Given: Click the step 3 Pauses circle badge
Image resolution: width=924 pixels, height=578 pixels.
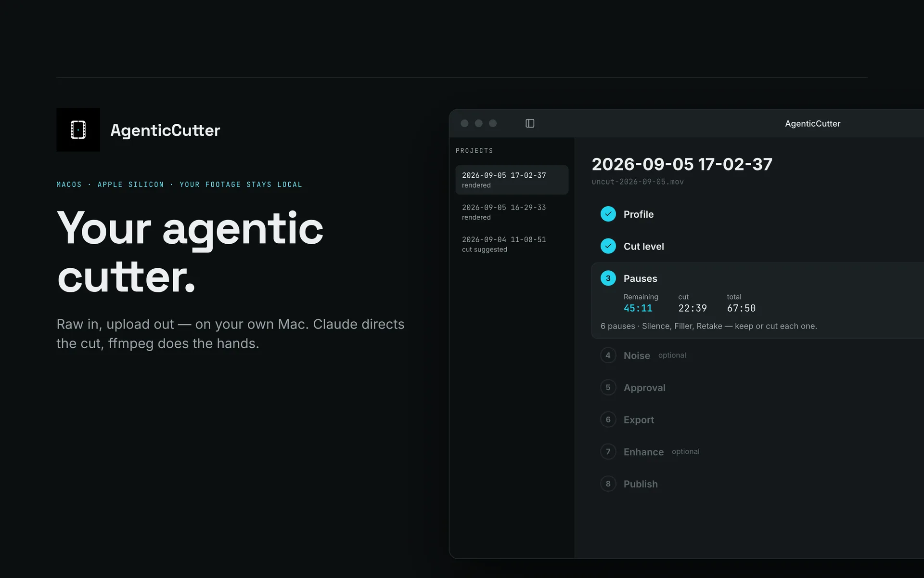Looking at the screenshot, I should (608, 278).
